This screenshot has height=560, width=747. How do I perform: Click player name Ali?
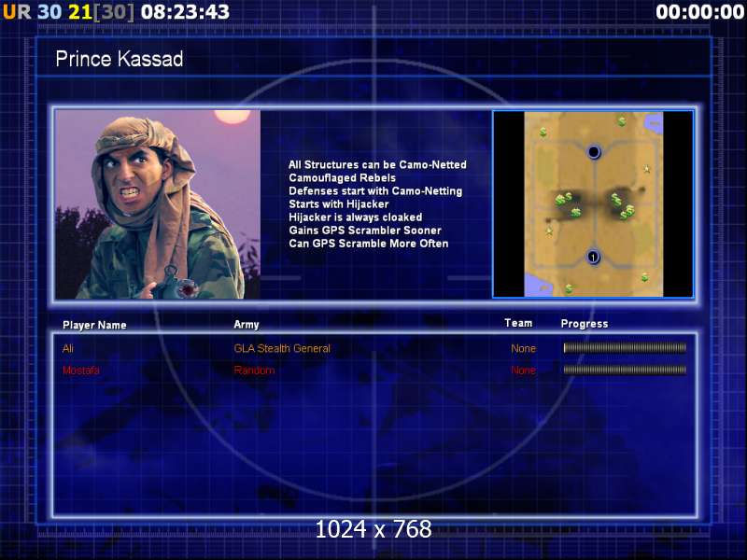pyautogui.click(x=68, y=348)
